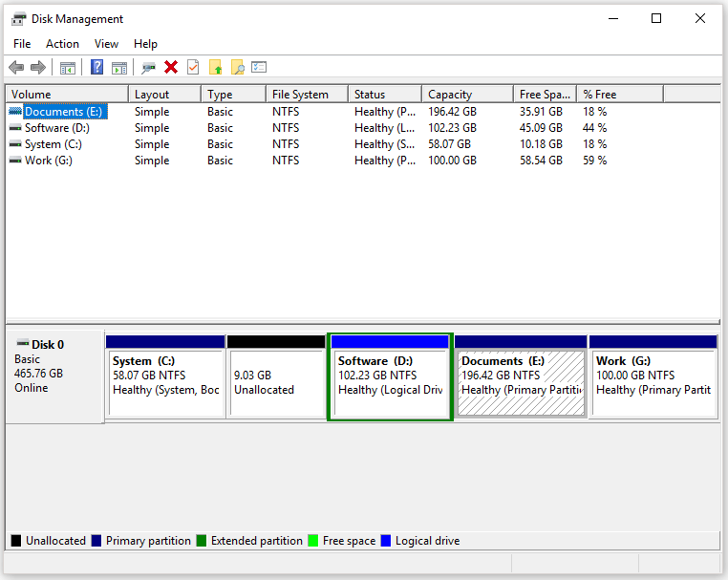The image size is (728, 580).
Task: Toggle the Show/Hide Action Pane icon
Action: 119,68
